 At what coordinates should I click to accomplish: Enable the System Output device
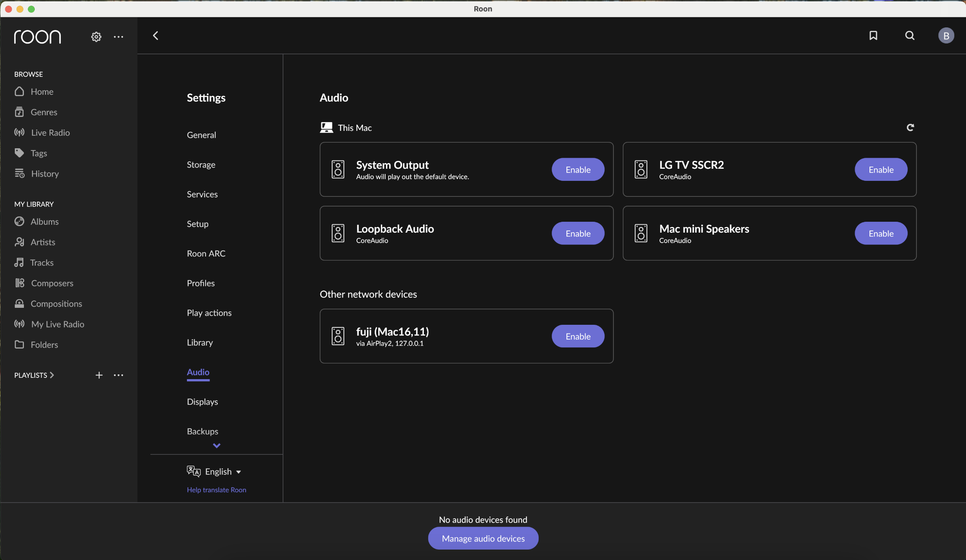tap(578, 170)
